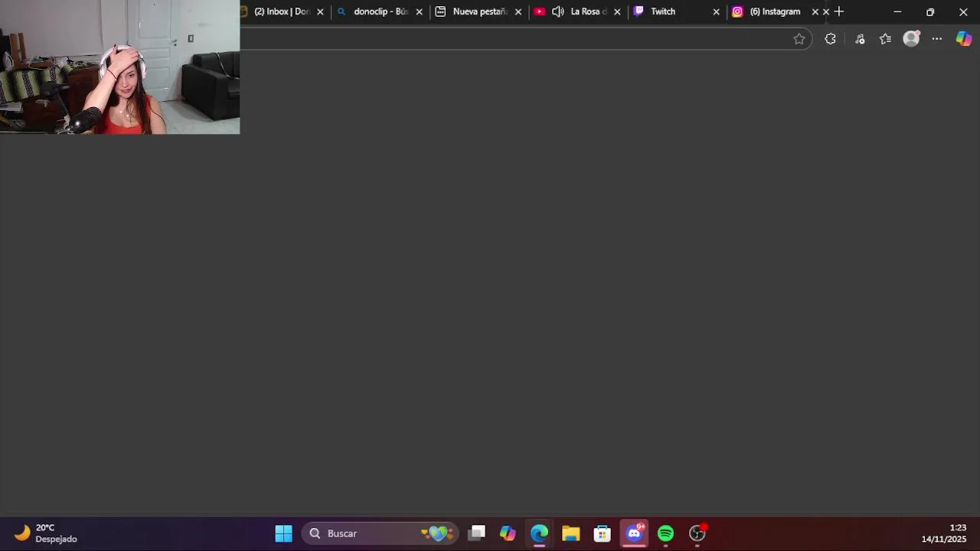This screenshot has width=980, height=551.
Task: Open the weather widget showing 20°C Despejado
Action: pos(46,533)
